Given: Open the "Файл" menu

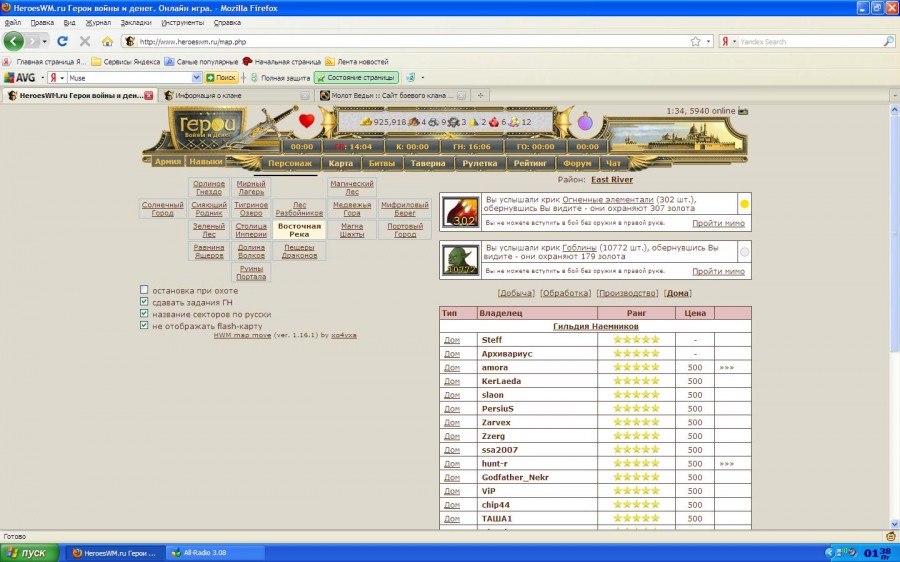Looking at the screenshot, I should pyautogui.click(x=13, y=22).
